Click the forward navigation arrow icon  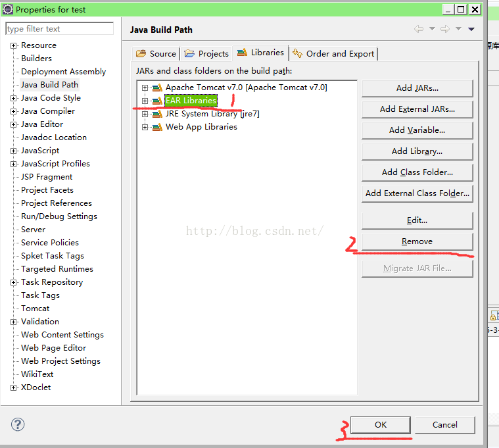click(x=445, y=29)
